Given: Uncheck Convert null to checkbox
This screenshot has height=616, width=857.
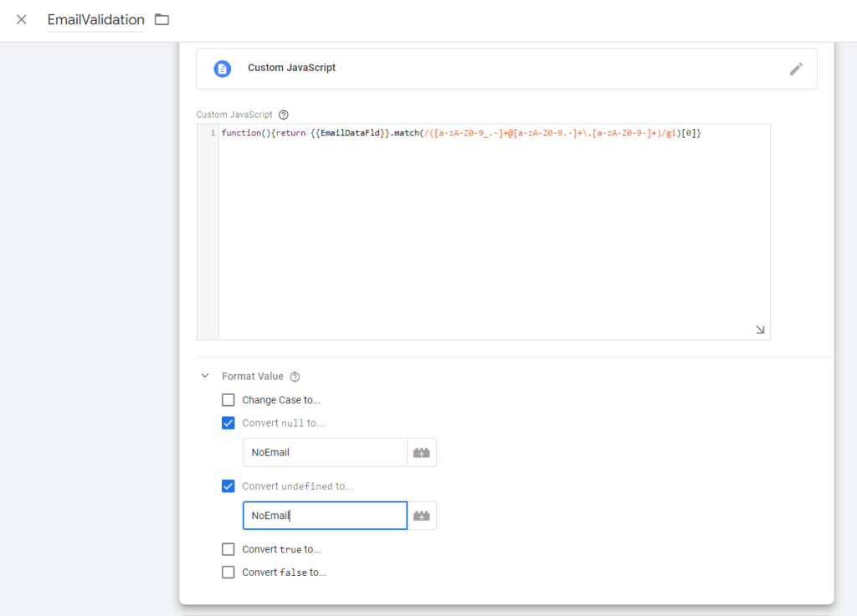Looking at the screenshot, I should [x=228, y=423].
